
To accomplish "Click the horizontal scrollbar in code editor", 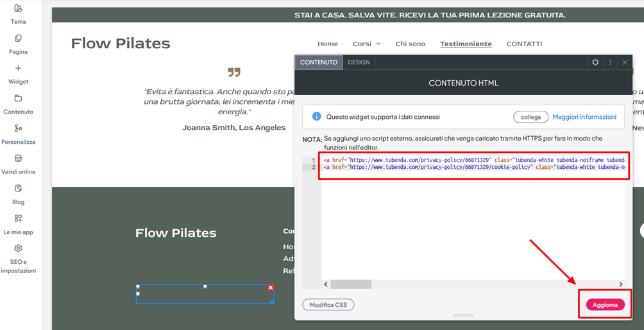I will pos(351,284).
